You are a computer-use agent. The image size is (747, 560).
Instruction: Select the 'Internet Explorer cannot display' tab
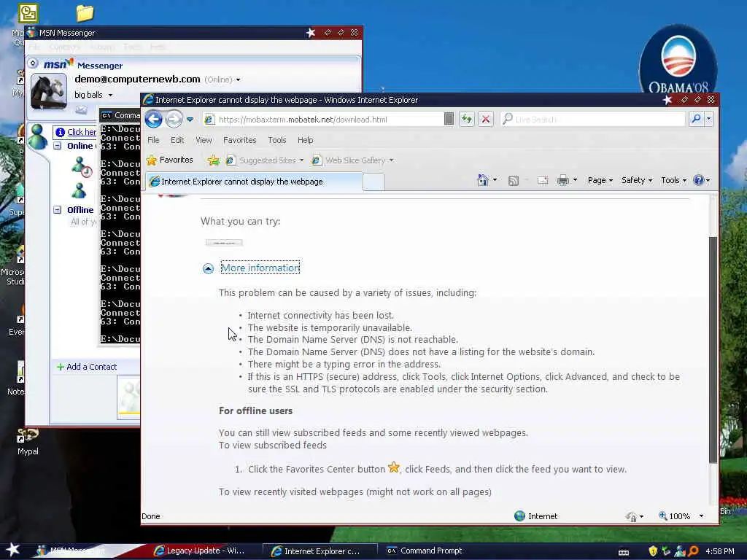[254, 182]
